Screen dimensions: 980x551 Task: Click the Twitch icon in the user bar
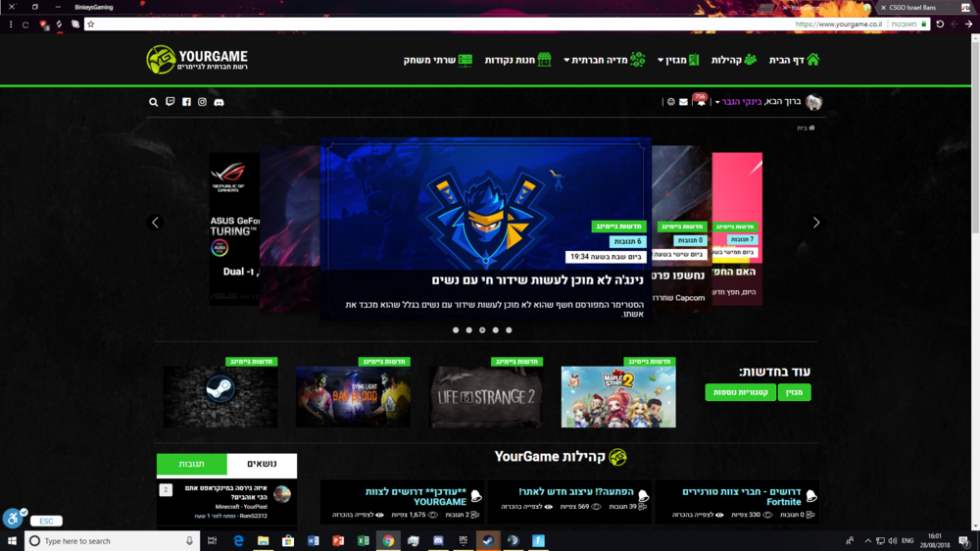(171, 102)
